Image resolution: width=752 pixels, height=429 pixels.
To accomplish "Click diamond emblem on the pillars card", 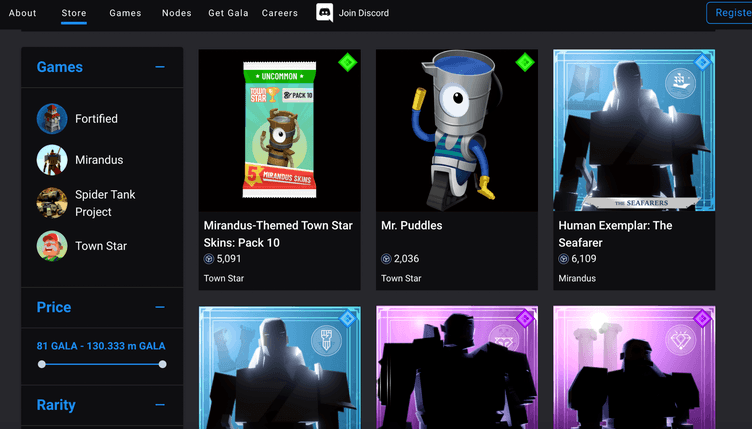I will coord(681,341).
